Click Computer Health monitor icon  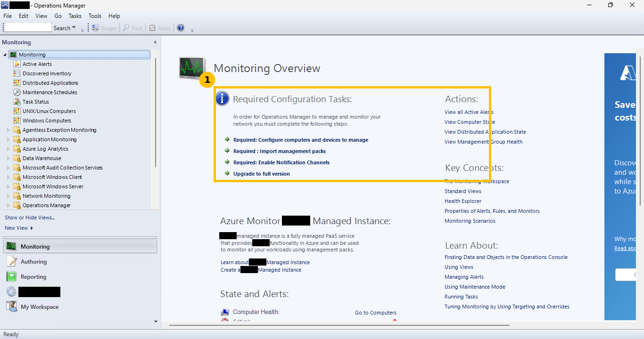[225, 312]
